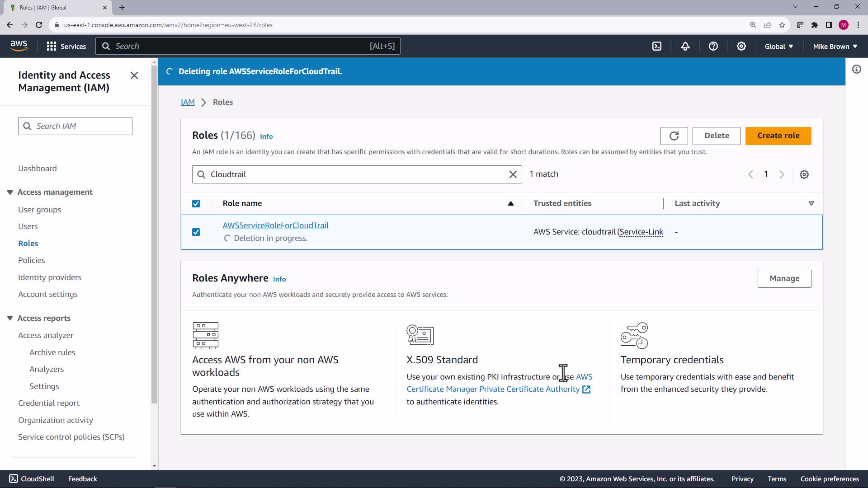Open the AWSServiceRoleForCloudTrail role link
868x488 pixels.
(275, 225)
